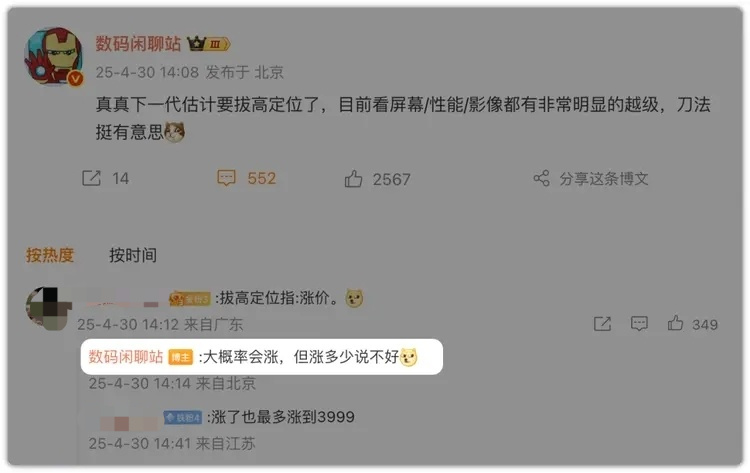Viewport: 750px width, 473px height.
Task: Click the reply text 涨了也最多涨到3999
Action: (283, 417)
